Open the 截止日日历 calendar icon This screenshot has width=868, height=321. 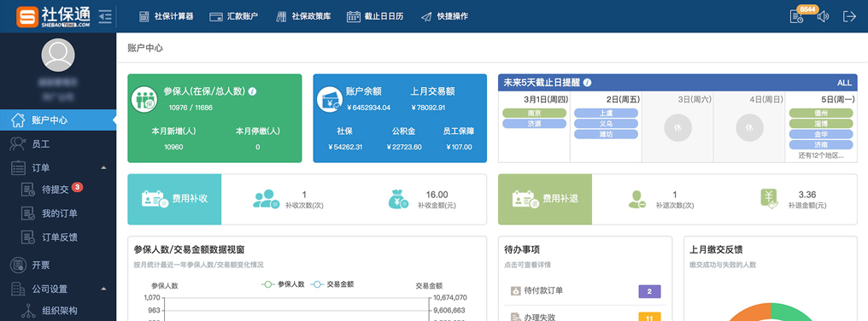click(x=354, y=16)
